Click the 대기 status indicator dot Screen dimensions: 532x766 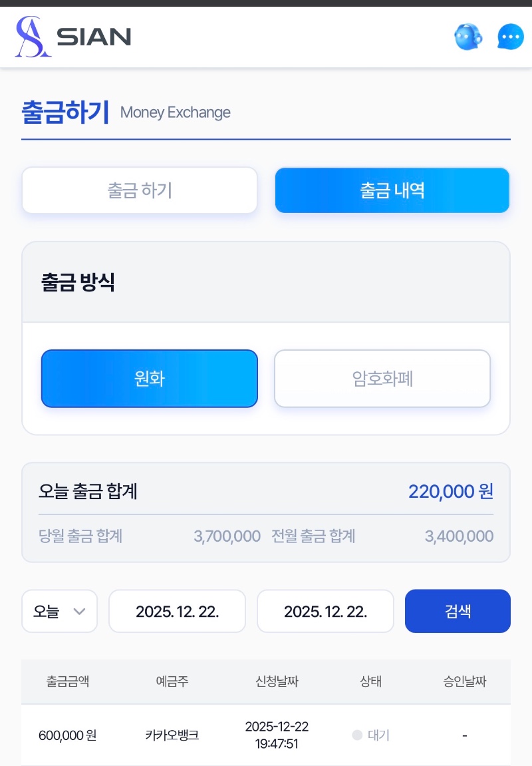pyautogui.click(x=357, y=735)
